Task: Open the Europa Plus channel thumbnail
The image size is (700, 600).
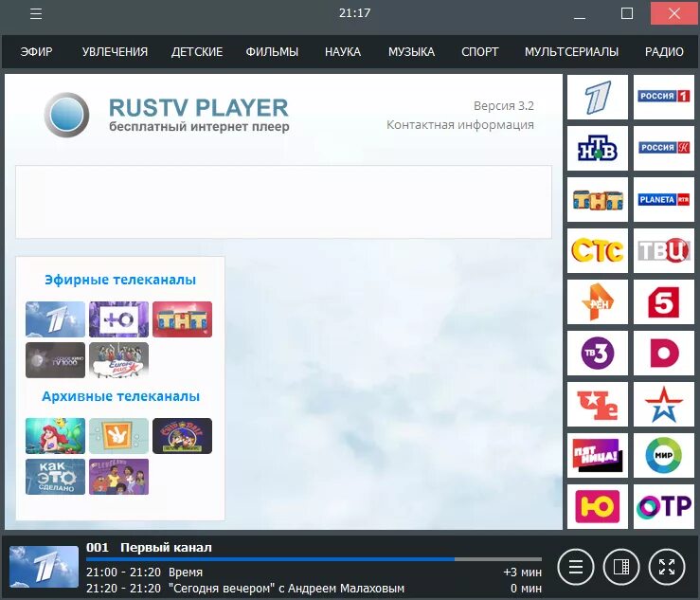Action: click(118, 360)
